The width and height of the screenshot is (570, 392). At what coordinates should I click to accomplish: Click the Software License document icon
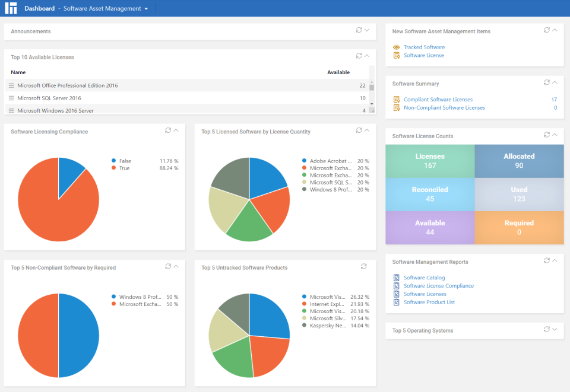click(x=395, y=56)
